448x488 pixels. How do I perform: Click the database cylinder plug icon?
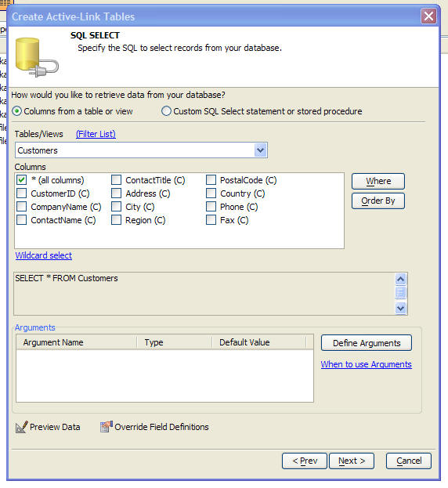coord(36,58)
